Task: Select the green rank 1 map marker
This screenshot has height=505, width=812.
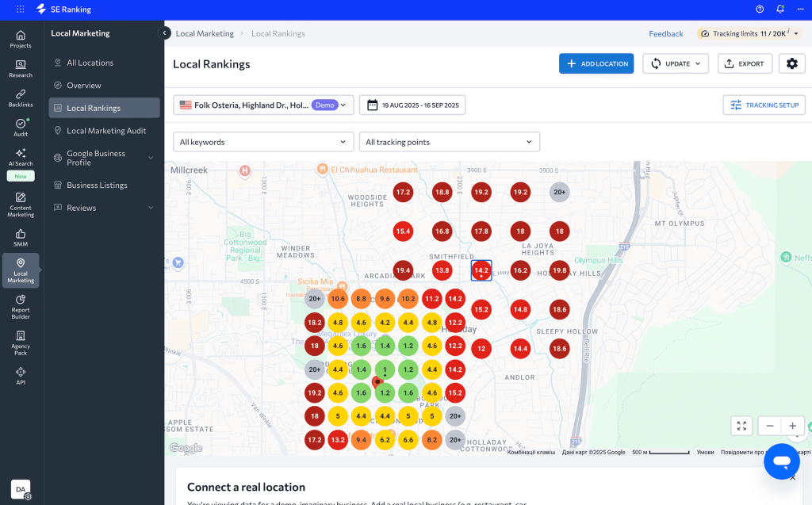Action: (x=385, y=369)
